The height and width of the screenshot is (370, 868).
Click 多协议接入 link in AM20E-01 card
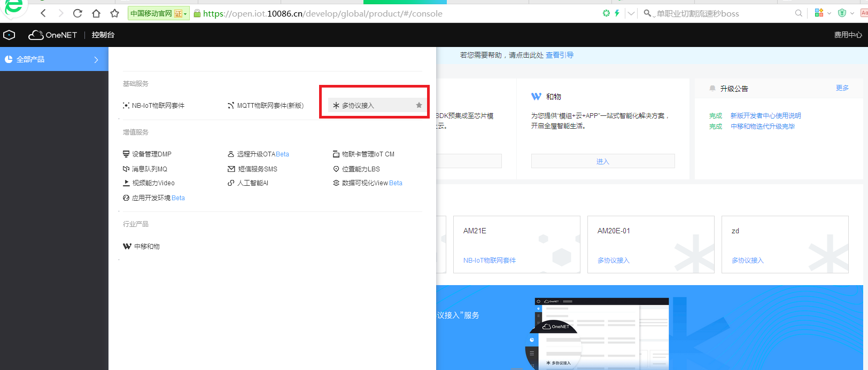pyautogui.click(x=614, y=261)
